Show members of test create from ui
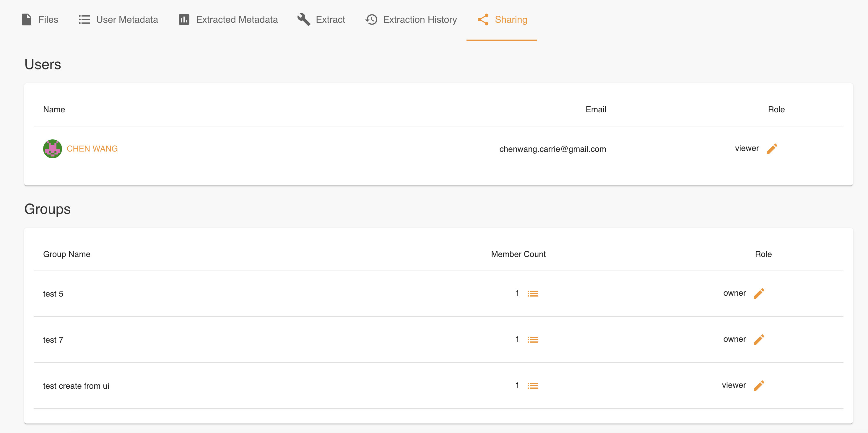Viewport: 868px width, 433px height. click(533, 385)
